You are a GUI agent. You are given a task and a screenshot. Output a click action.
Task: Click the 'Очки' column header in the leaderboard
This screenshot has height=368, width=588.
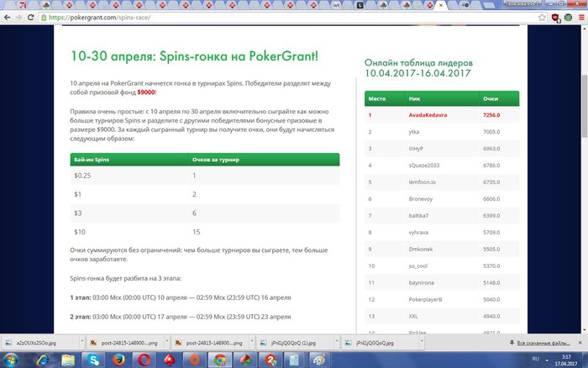coord(491,98)
